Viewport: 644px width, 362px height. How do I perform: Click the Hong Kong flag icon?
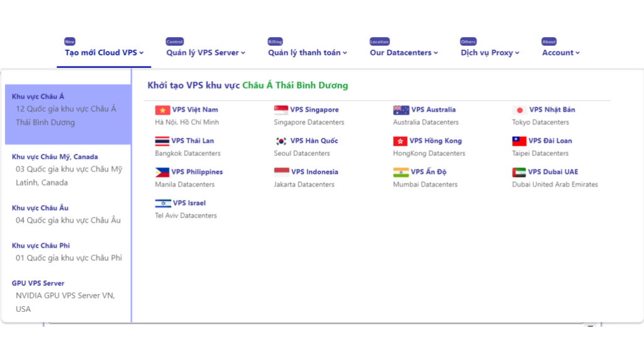click(400, 141)
